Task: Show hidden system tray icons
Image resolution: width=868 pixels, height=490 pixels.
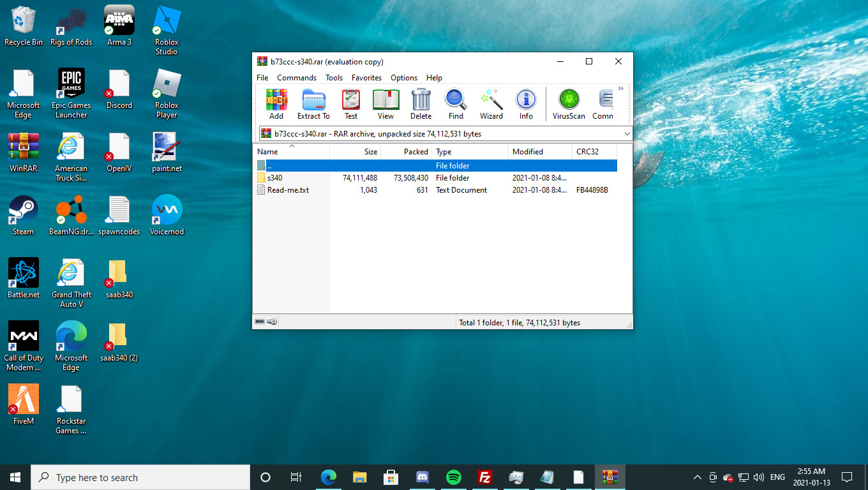Action: pos(697,477)
